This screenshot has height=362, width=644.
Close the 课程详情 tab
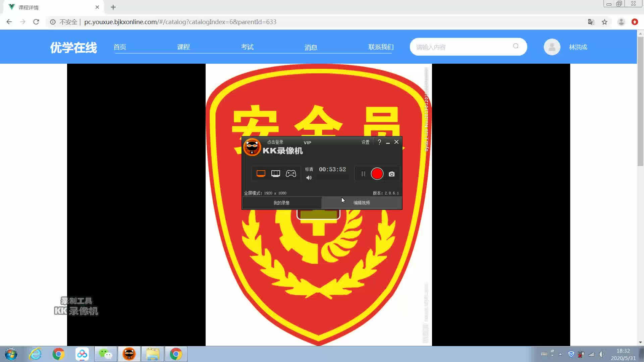[97, 7]
